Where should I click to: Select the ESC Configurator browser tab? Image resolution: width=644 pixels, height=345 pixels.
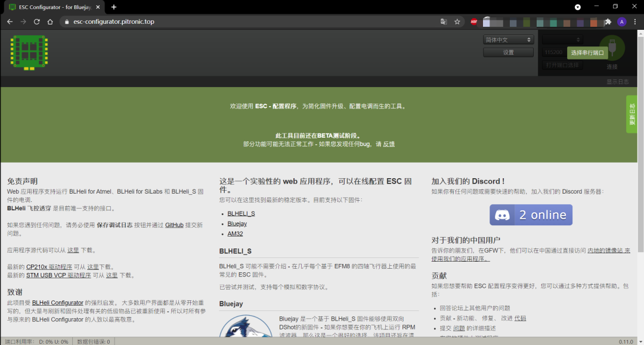(x=54, y=7)
